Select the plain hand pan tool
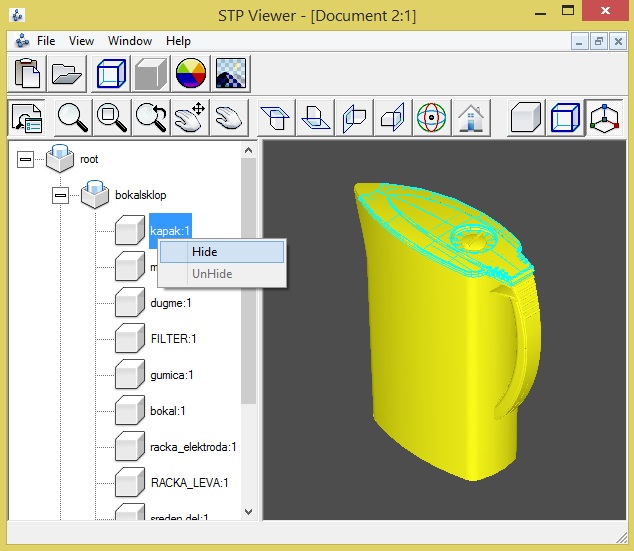The width and height of the screenshot is (634, 551). 229,118
